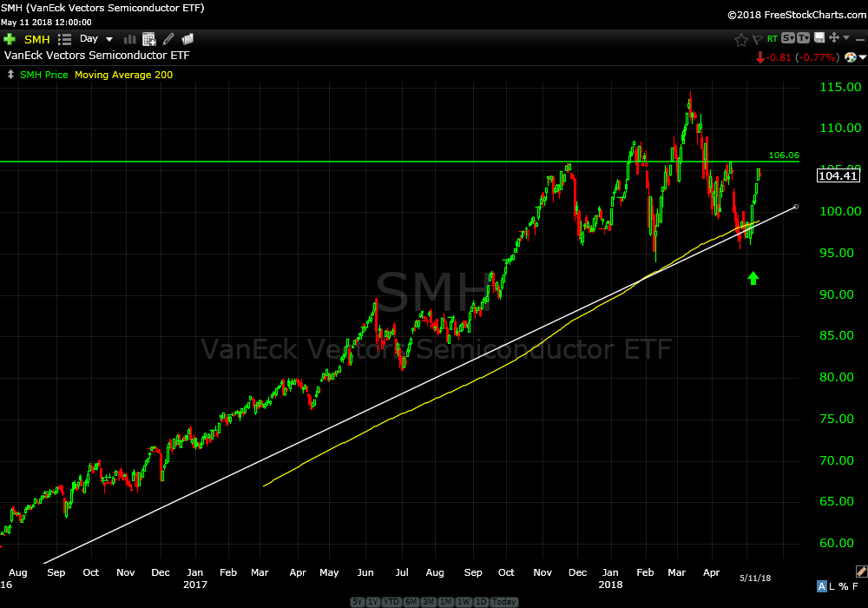Open the S dropdown menu
The image size is (868, 608).
(787, 38)
